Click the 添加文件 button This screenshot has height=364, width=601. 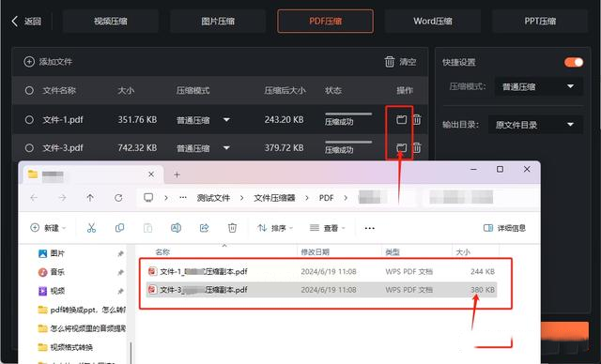[x=48, y=62]
